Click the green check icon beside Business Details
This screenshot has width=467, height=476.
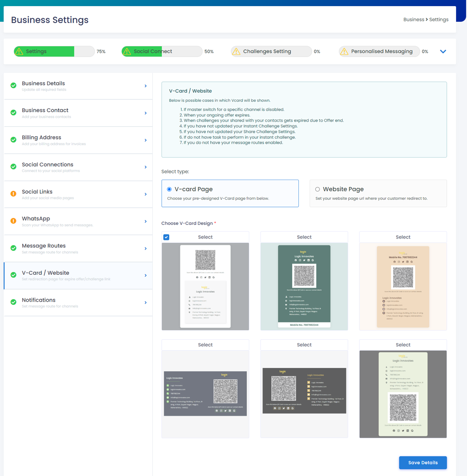tap(13, 86)
